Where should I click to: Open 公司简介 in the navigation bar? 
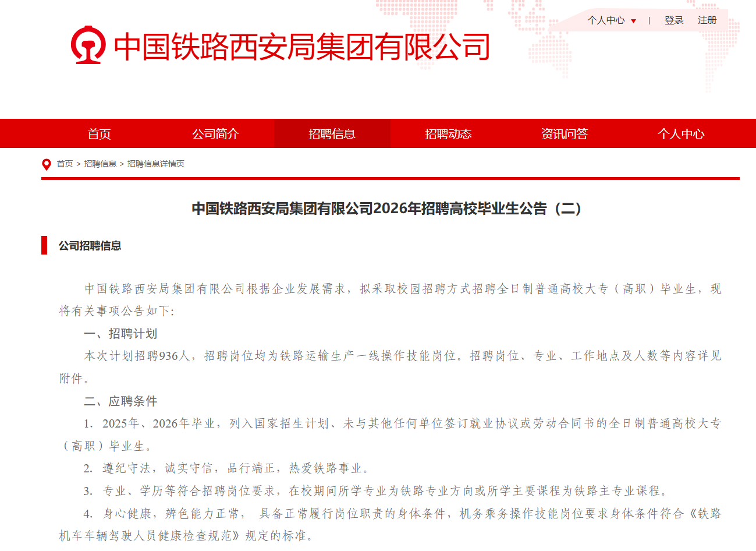click(215, 134)
